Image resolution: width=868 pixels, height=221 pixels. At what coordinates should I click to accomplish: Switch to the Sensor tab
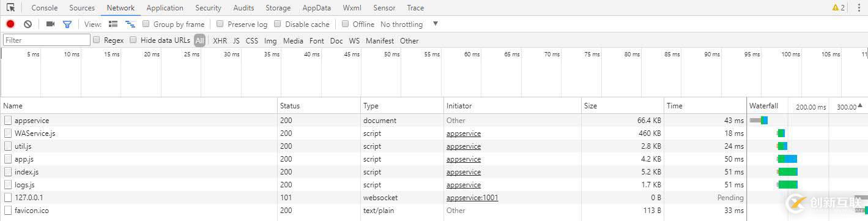click(x=384, y=8)
